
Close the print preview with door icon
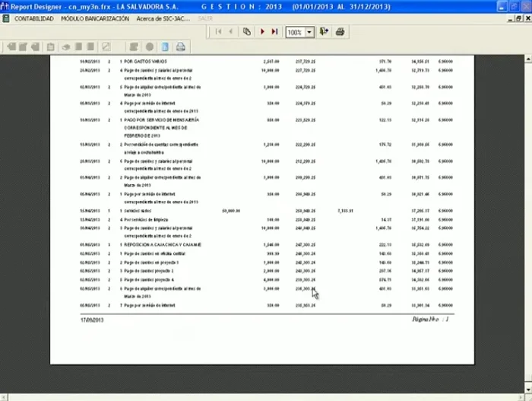pos(325,32)
